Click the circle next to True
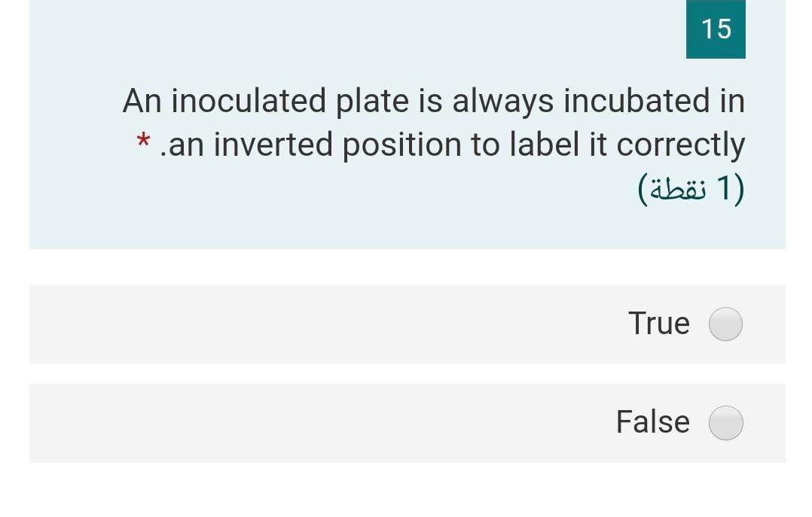This screenshot has height=517, width=812. point(725,323)
